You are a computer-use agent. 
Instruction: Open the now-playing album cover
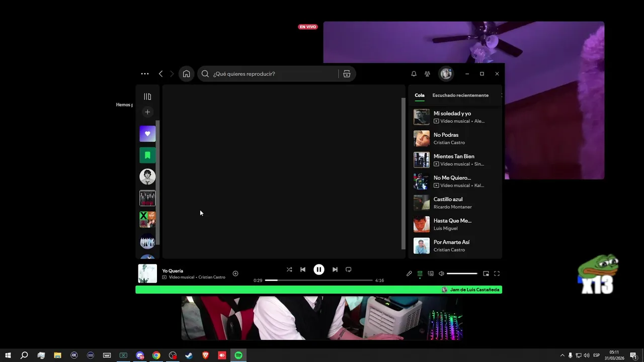click(147, 274)
